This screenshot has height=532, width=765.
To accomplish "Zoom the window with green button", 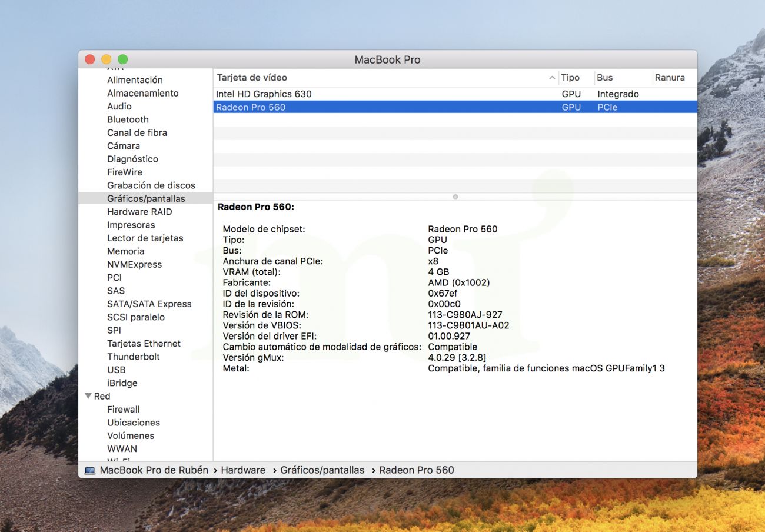I will tap(122, 59).
